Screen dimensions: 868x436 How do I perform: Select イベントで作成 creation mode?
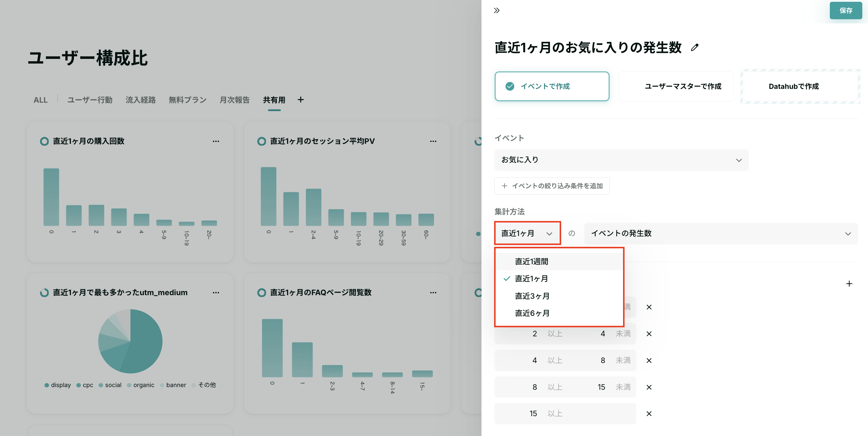(552, 86)
